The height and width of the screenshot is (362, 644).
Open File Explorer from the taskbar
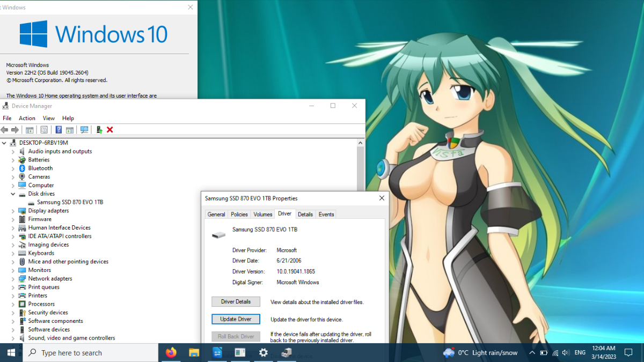click(x=194, y=352)
